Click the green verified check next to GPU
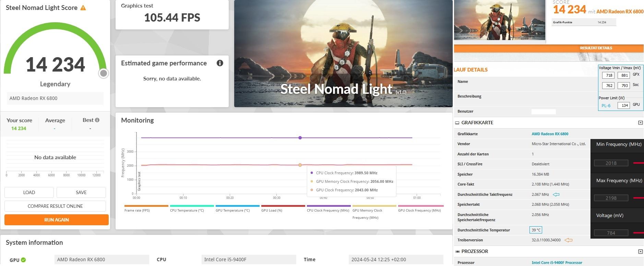The image size is (644, 266). pyautogui.click(x=23, y=260)
